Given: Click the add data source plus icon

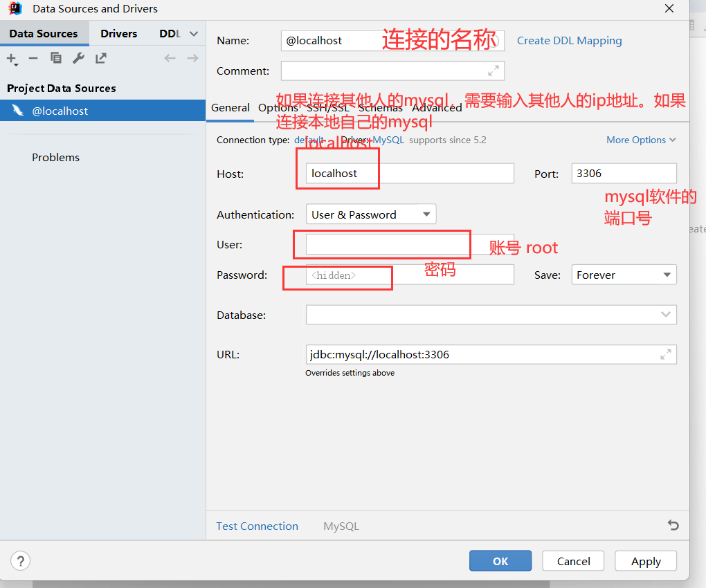Looking at the screenshot, I should pos(12,59).
